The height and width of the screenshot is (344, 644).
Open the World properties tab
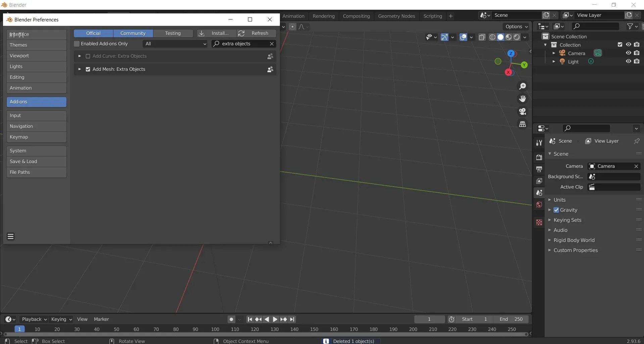(539, 205)
